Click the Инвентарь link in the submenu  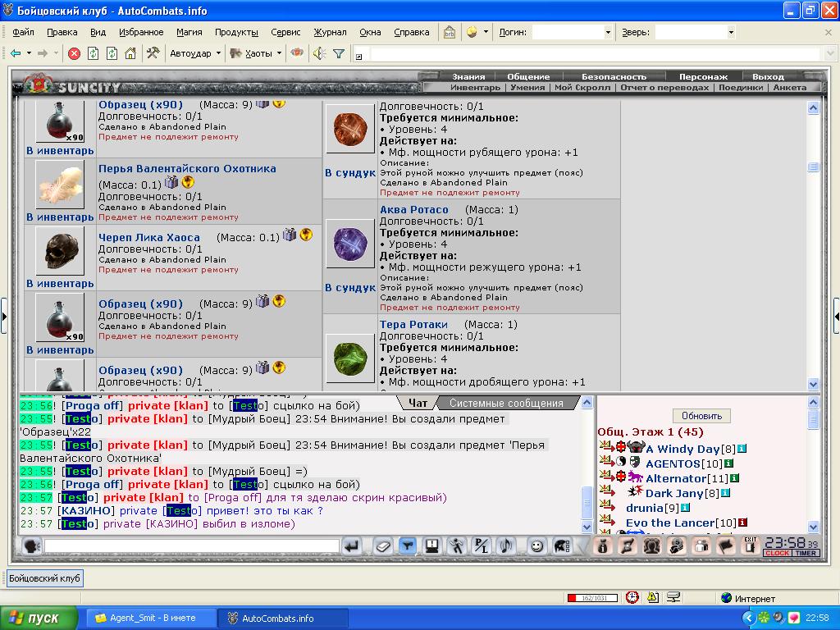(x=475, y=87)
